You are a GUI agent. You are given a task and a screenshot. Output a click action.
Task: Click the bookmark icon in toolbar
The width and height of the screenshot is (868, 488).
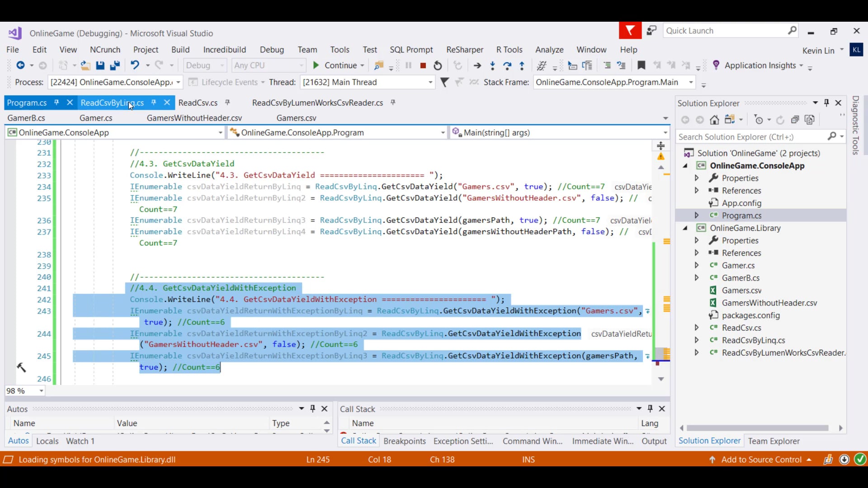tap(641, 66)
